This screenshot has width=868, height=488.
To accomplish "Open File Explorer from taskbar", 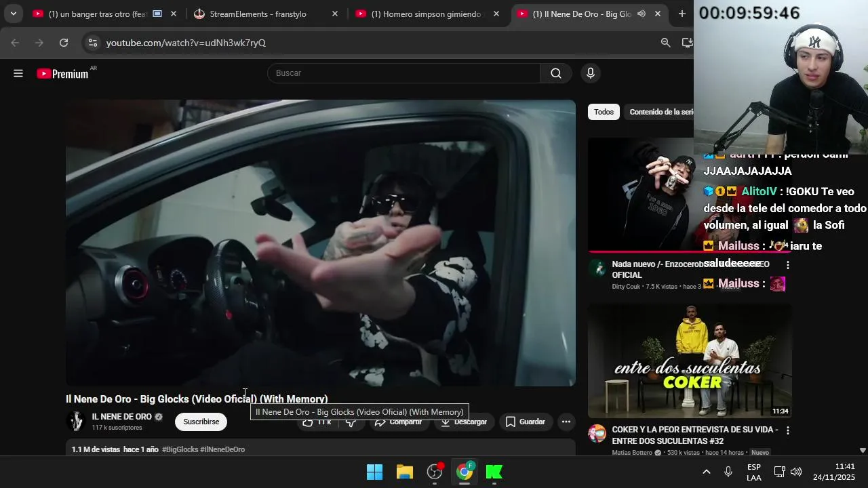I will (x=405, y=472).
